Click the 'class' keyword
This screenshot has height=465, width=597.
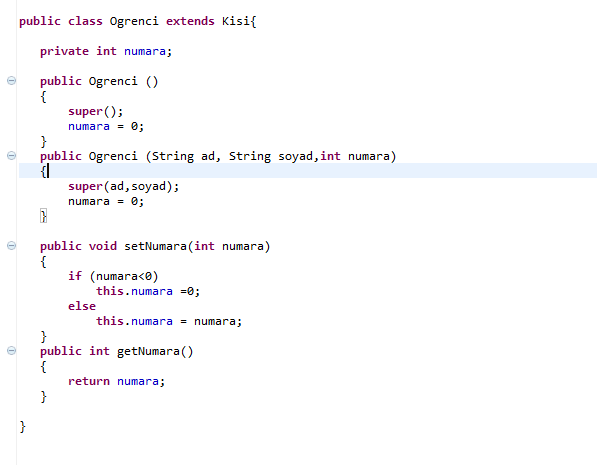85,21
